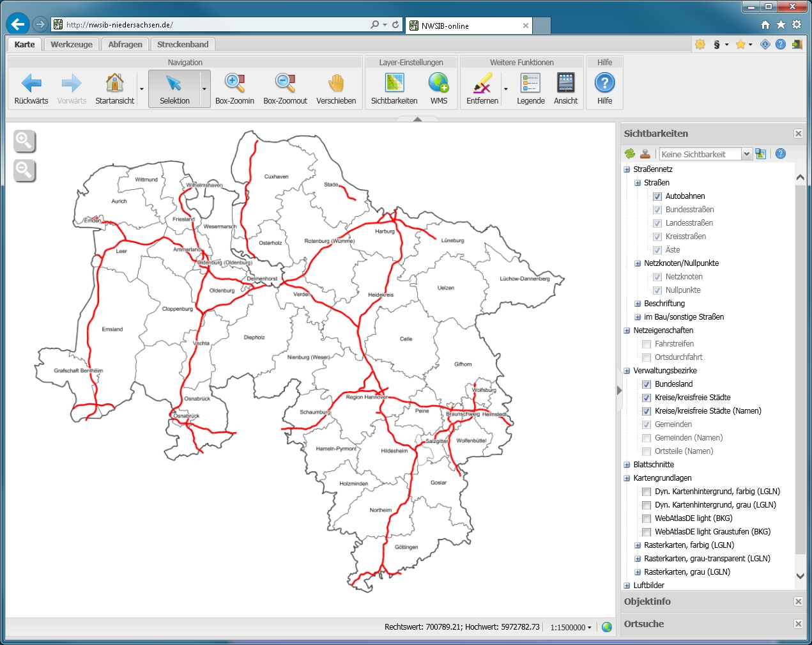Viewport: 812px width, 645px height.
Task: Uncheck the Autobahnen layer checkbox
Action: coord(657,196)
